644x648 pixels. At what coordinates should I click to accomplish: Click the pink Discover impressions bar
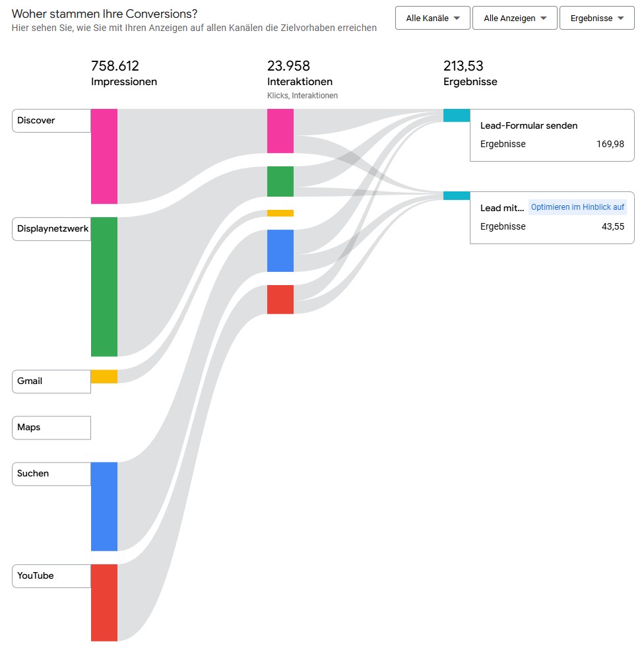[x=104, y=156]
